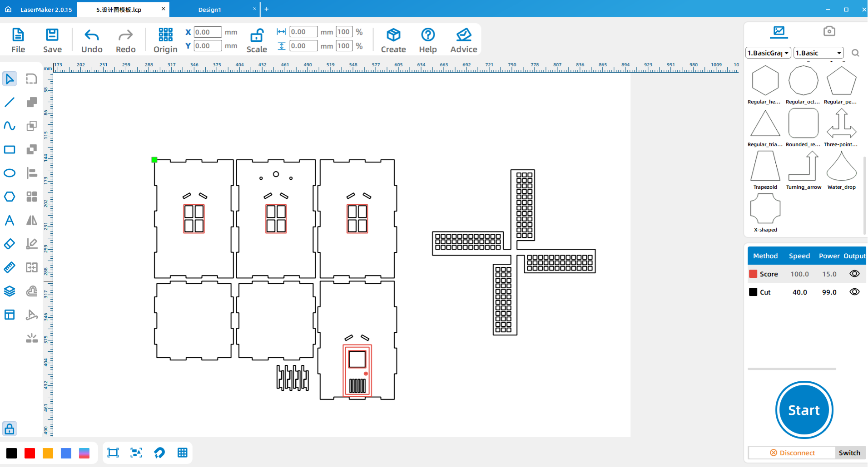Select the red color swatch
This screenshot has width=868, height=468.
pos(30,453)
